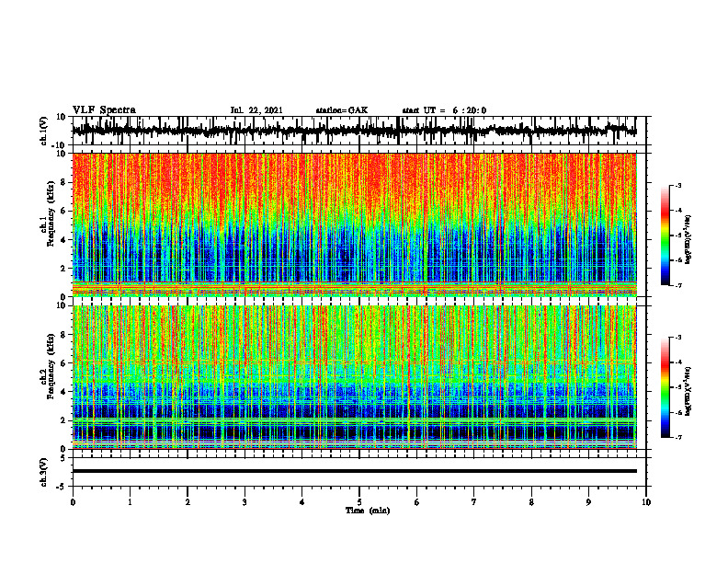The width and height of the screenshot is (728, 563).
Task: Click time axis tick label "0"
Action: (x=73, y=502)
